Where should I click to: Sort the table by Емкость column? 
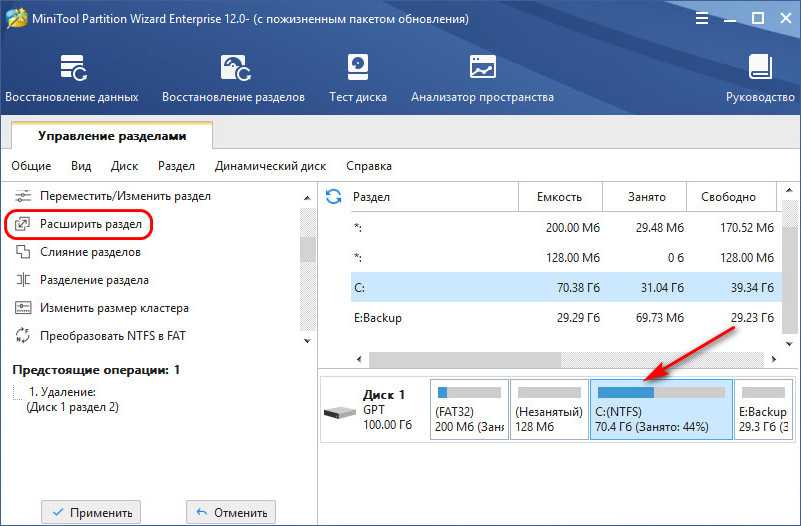[x=558, y=197]
